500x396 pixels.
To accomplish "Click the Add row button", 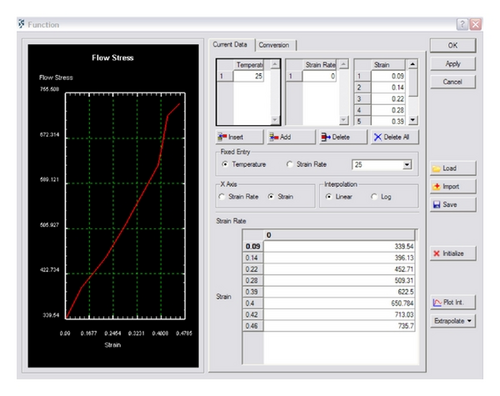I will 291,137.
